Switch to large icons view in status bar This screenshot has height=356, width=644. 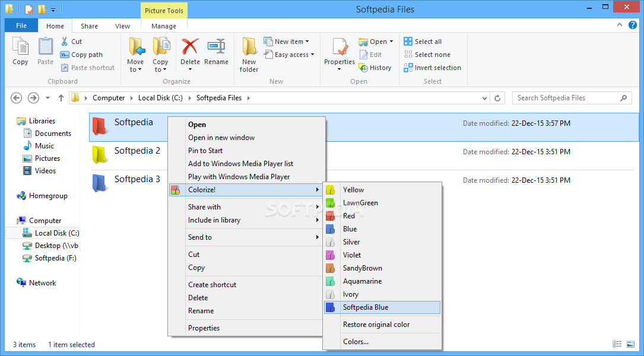pos(630,344)
